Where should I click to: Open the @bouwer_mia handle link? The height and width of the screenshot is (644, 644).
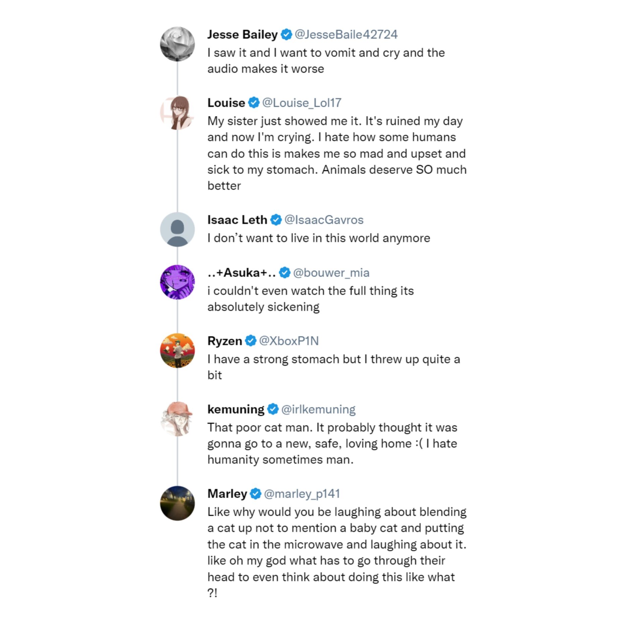click(331, 273)
